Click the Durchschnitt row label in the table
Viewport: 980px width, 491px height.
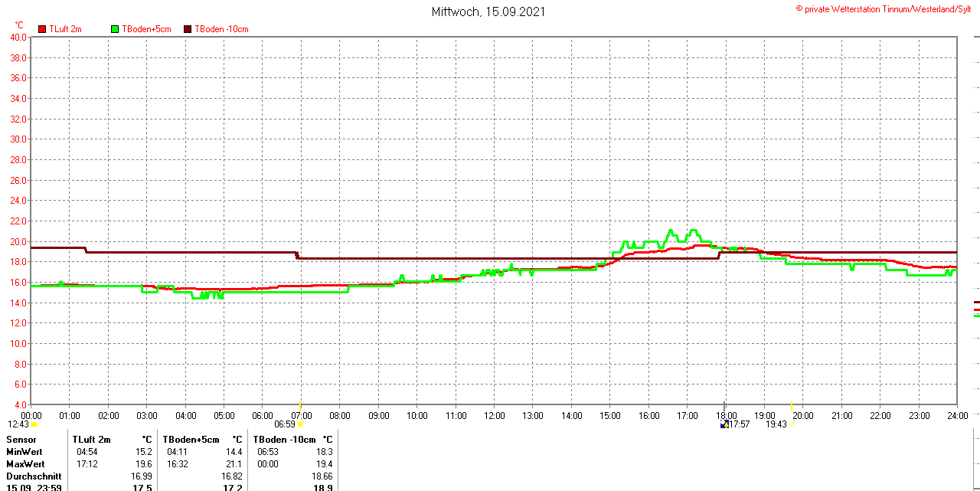pyautogui.click(x=34, y=476)
